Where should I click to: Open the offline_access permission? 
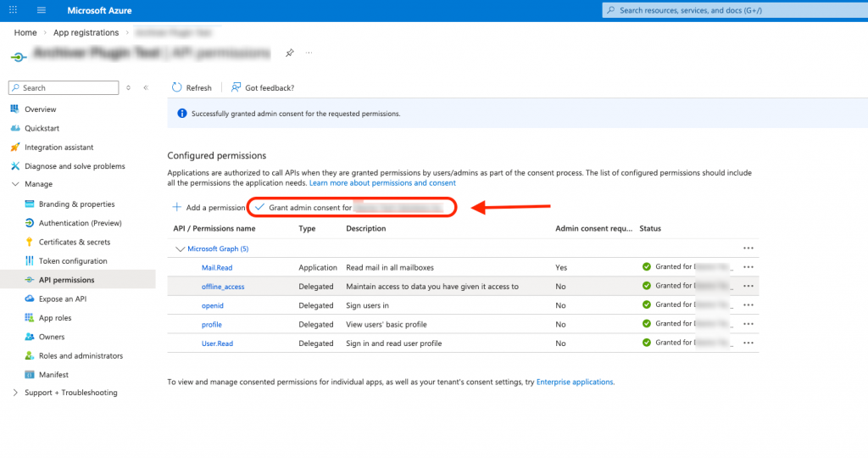tap(223, 287)
